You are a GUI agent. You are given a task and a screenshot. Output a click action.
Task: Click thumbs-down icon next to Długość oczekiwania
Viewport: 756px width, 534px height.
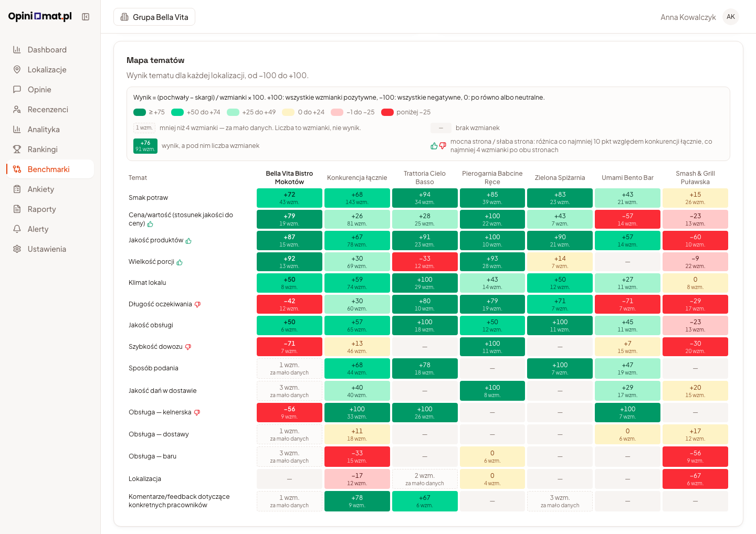tap(197, 304)
